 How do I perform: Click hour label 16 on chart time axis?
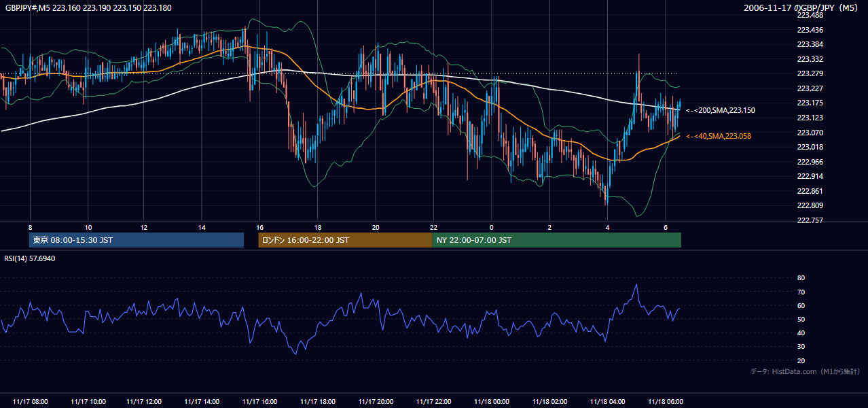tap(259, 227)
